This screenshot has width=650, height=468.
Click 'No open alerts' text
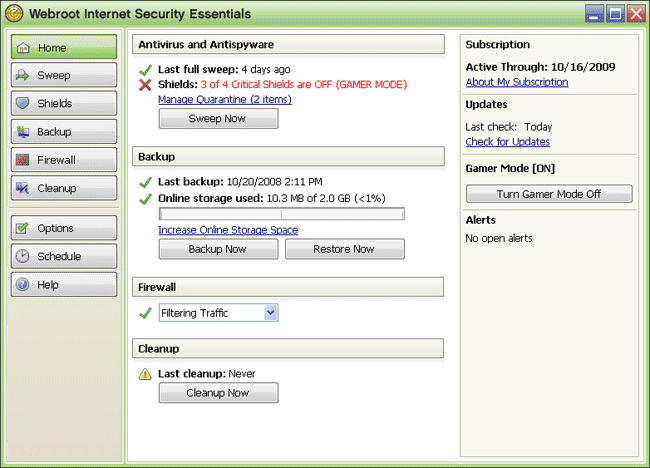coord(499,238)
